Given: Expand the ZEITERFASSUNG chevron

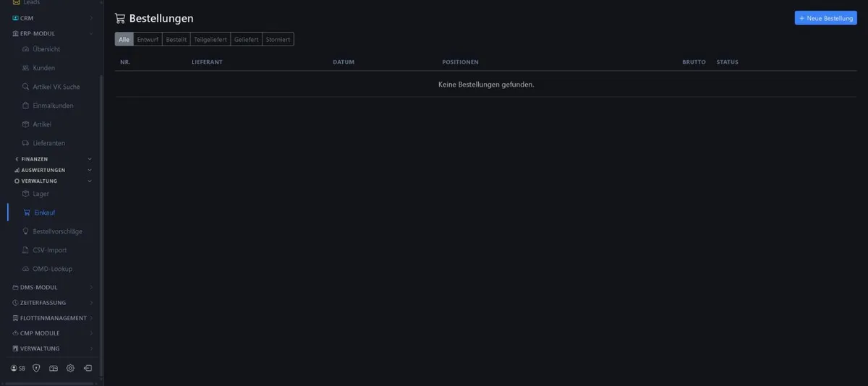Looking at the screenshot, I should click(x=91, y=303).
